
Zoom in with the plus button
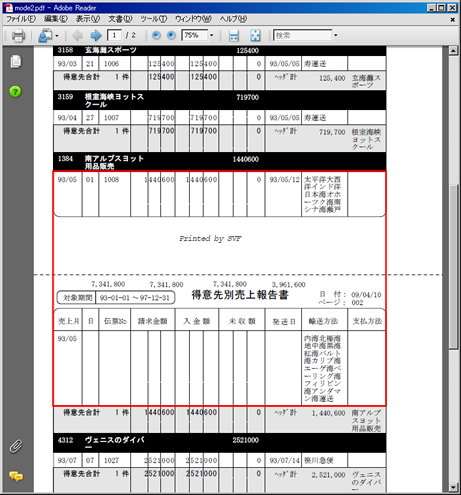[171, 35]
